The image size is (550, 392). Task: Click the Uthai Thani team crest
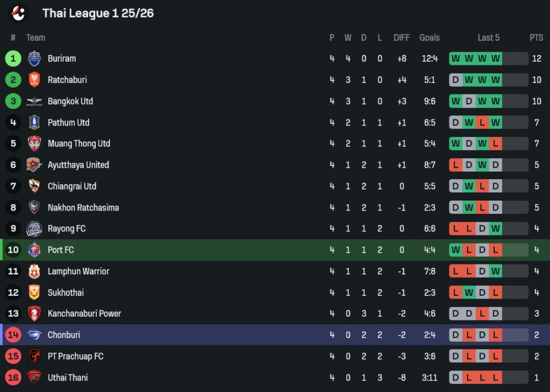(x=34, y=378)
